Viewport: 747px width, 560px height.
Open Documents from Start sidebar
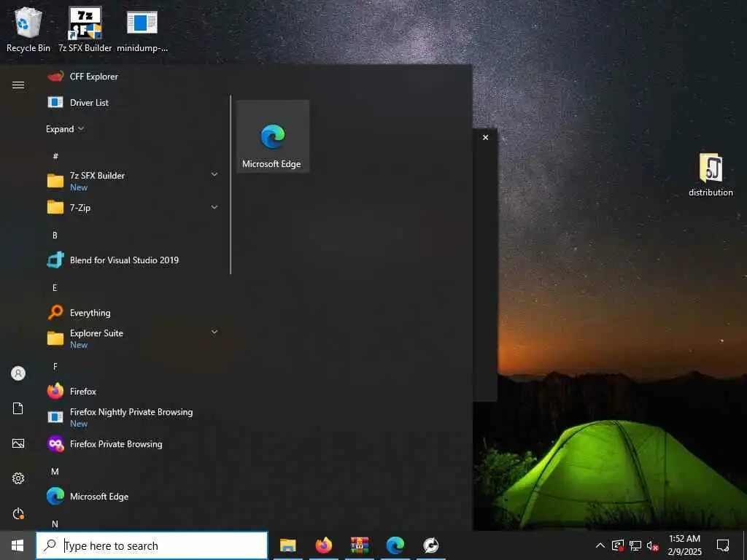pos(18,408)
